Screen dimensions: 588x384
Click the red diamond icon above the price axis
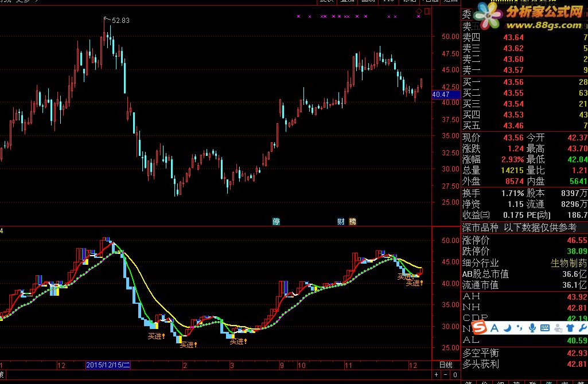click(x=419, y=11)
